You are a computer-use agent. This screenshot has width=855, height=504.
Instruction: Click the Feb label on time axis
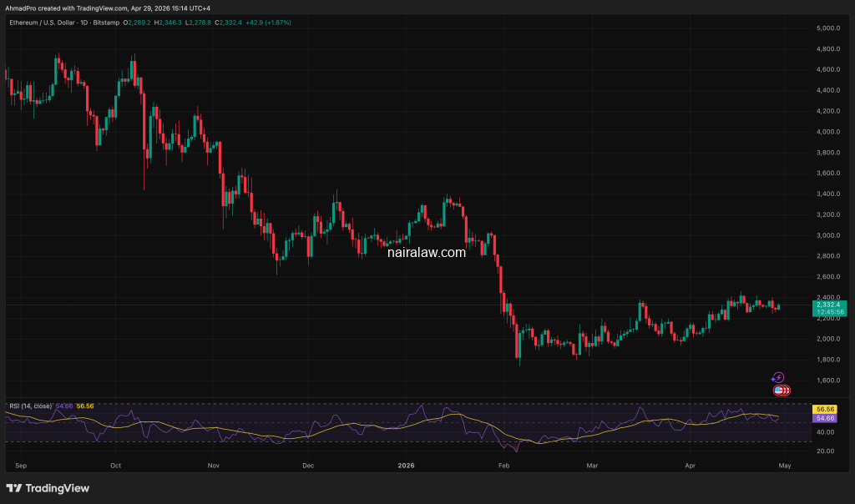[503, 464]
